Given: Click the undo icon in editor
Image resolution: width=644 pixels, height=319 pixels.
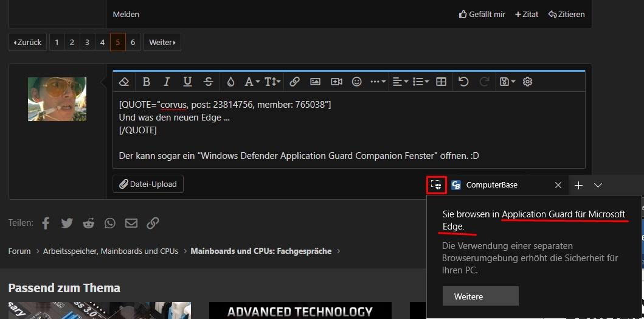Looking at the screenshot, I should coord(463,82).
